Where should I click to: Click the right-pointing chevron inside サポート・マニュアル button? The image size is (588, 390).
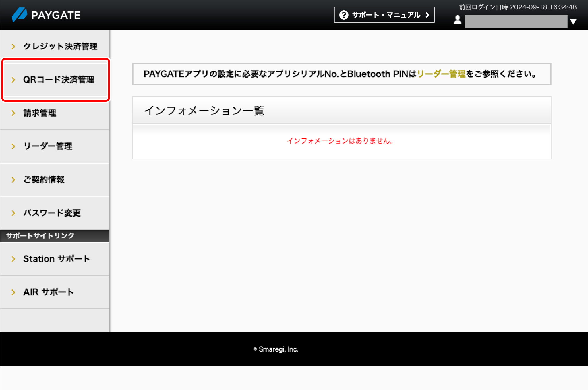pos(428,15)
